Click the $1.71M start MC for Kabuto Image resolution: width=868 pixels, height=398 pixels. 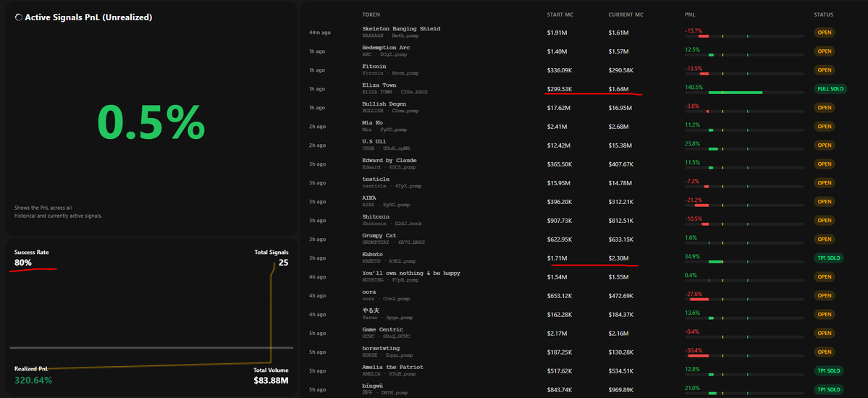(x=557, y=258)
